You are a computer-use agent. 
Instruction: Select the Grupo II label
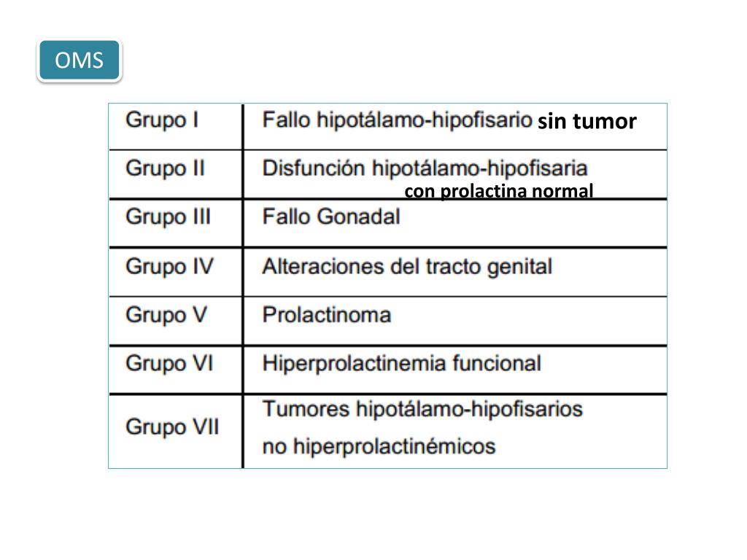[165, 168]
